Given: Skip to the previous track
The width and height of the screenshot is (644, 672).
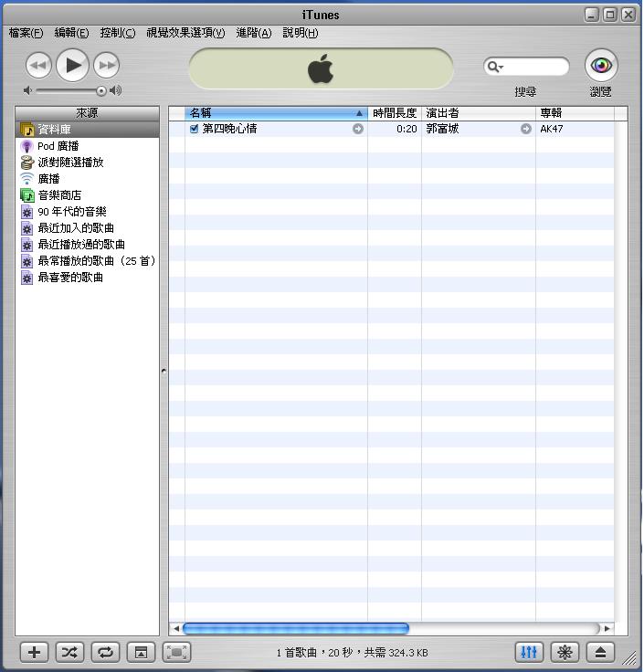Looking at the screenshot, I should (x=38, y=65).
